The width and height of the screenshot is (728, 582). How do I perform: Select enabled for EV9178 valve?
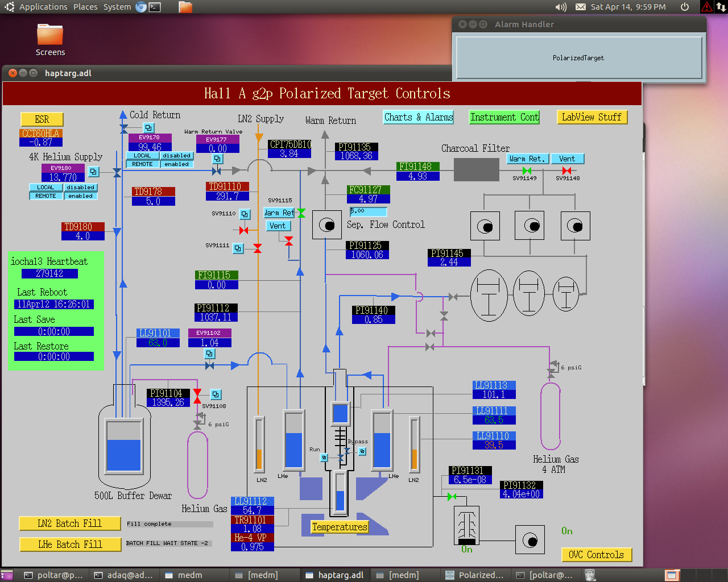click(x=177, y=164)
